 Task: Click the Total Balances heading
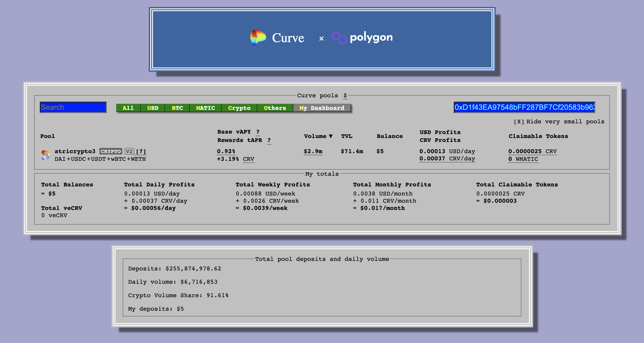point(67,185)
